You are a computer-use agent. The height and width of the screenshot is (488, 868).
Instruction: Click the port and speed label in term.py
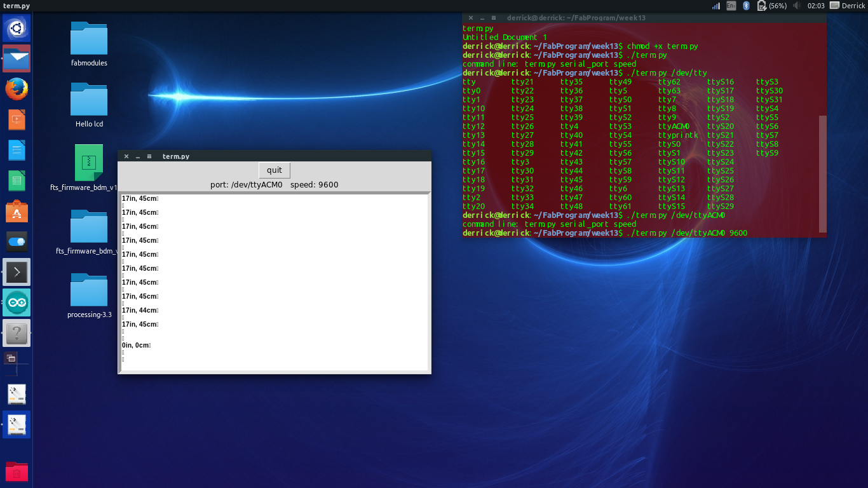[275, 185]
